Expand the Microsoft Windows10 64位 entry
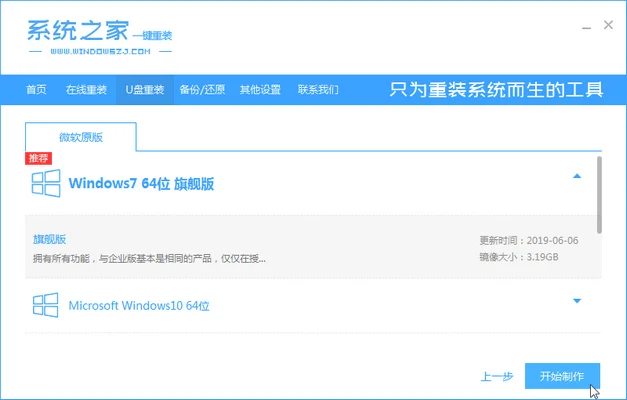 pyautogui.click(x=577, y=301)
